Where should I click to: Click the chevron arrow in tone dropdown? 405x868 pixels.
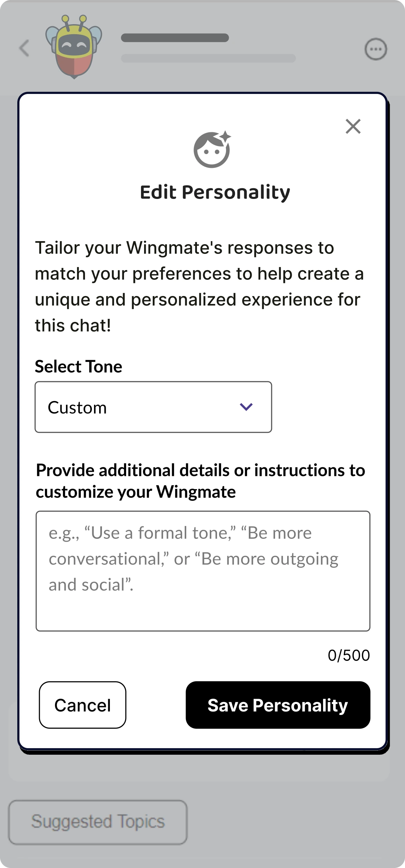[x=246, y=407]
